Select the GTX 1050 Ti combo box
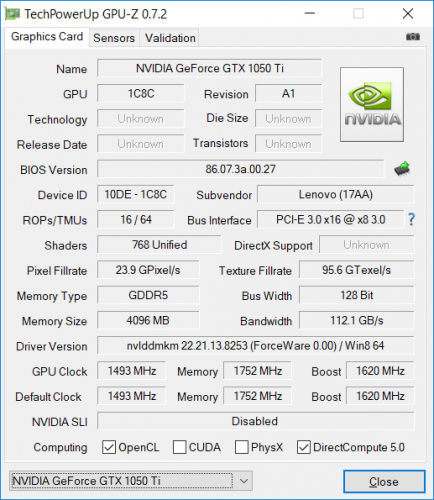 pyautogui.click(x=131, y=481)
